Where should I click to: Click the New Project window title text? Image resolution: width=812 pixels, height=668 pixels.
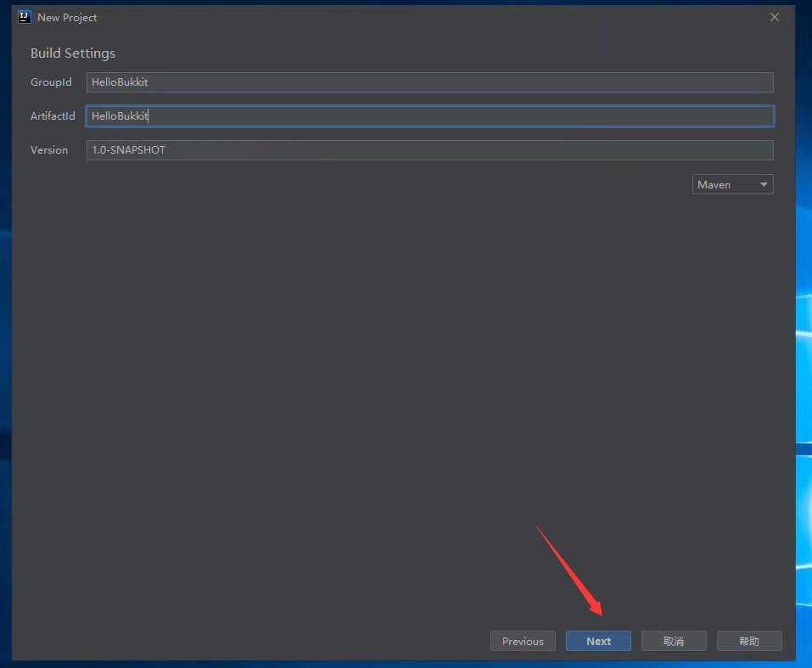pyautogui.click(x=67, y=18)
